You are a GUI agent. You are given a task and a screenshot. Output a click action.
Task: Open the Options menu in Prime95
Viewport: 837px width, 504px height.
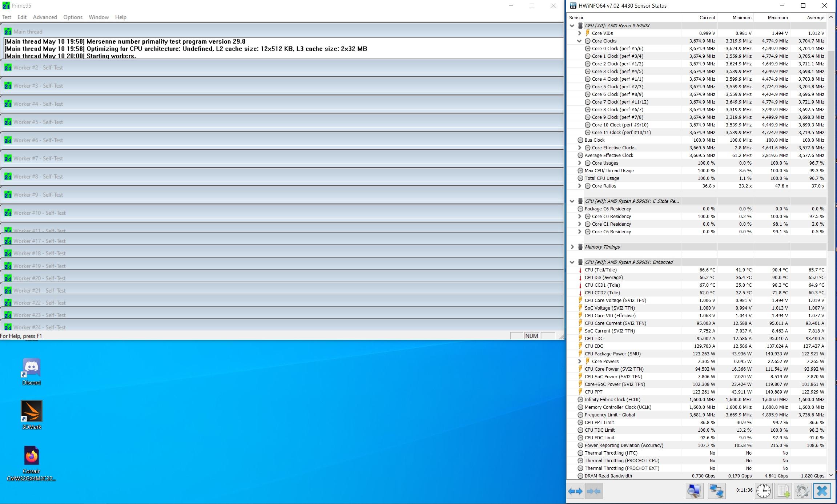[73, 17]
